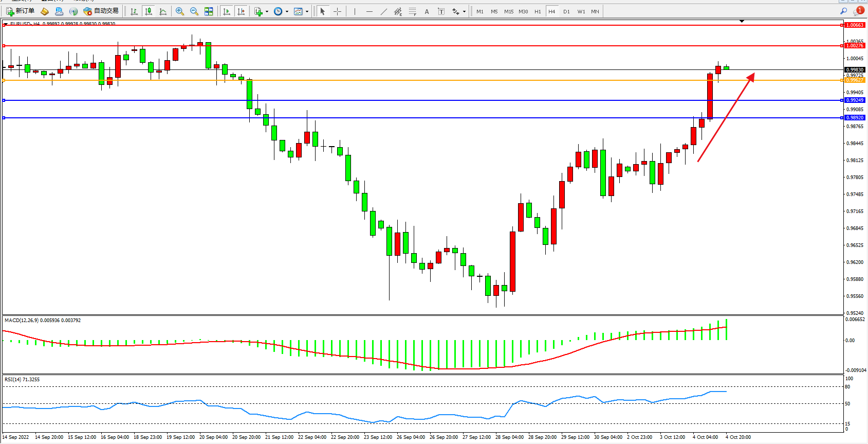868x444 pixels.
Task: Switch chart to bar chart mode
Action: [x=134, y=11]
